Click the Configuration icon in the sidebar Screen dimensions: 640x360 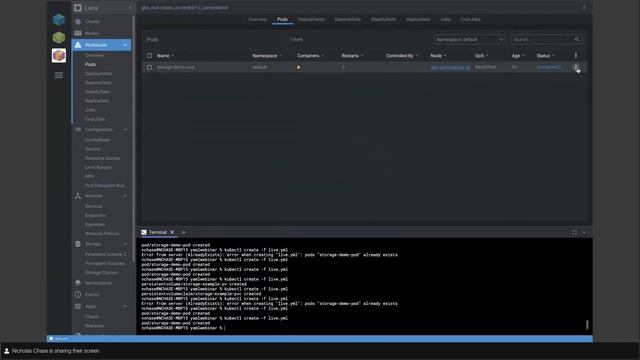tap(78, 129)
